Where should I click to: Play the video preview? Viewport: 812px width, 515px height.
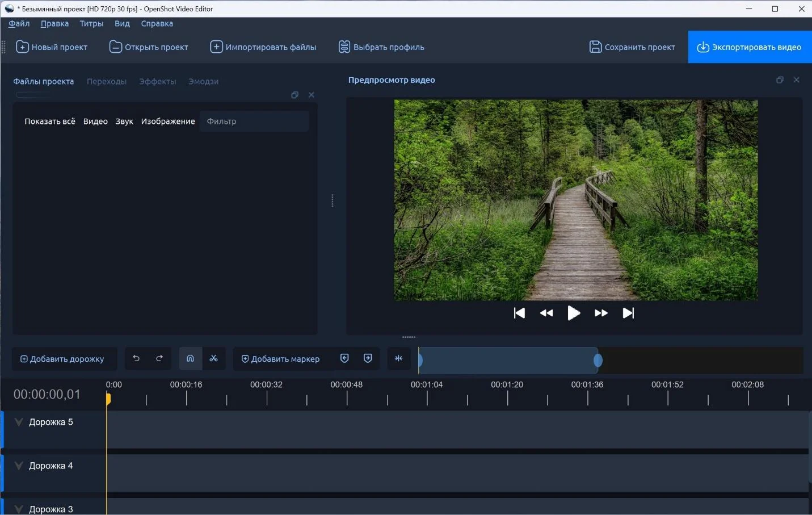coord(574,313)
